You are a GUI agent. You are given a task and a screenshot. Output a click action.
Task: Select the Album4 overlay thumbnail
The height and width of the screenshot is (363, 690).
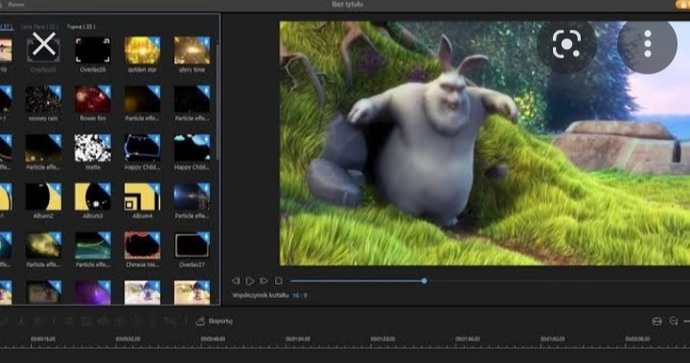[x=142, y=197]
